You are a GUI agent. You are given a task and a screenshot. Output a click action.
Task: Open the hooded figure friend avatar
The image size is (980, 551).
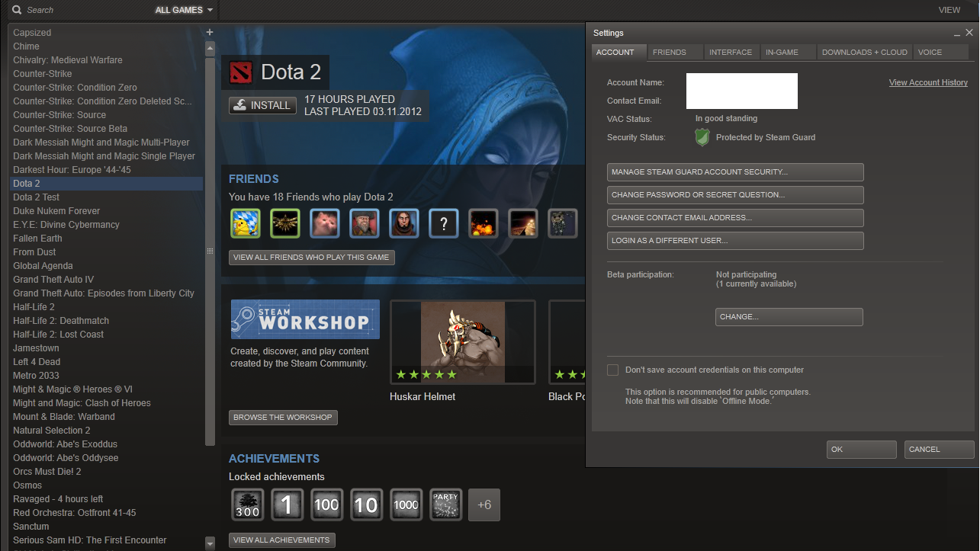403,224
